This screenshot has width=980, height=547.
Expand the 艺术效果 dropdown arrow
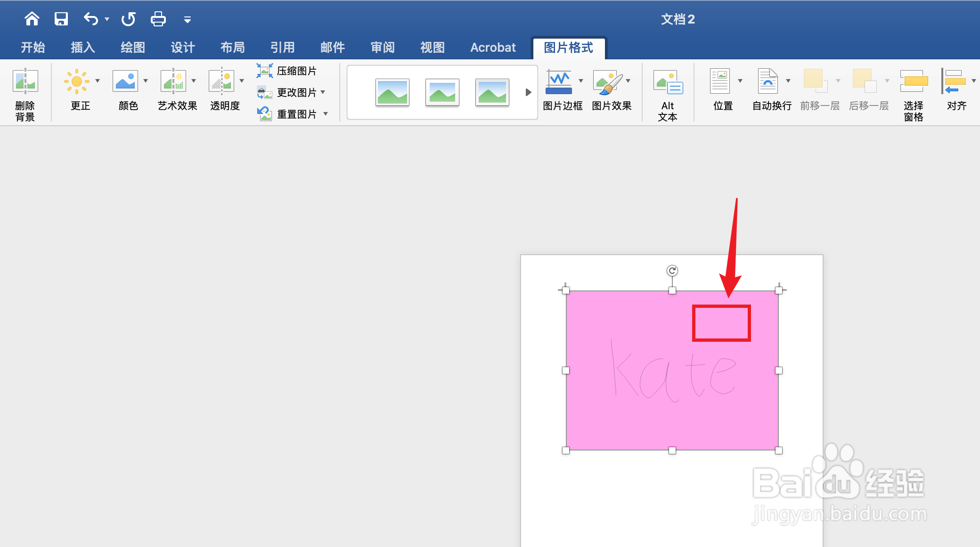coord(194,81)
